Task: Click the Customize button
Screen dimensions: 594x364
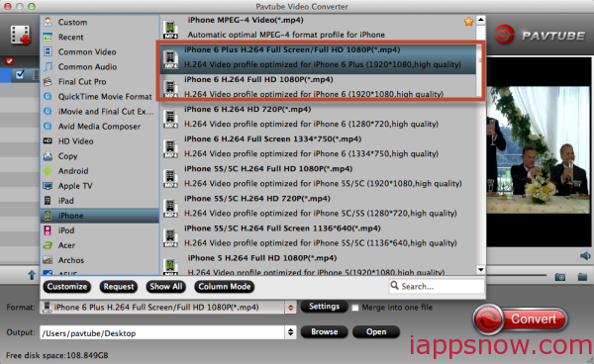Action: 67,287
